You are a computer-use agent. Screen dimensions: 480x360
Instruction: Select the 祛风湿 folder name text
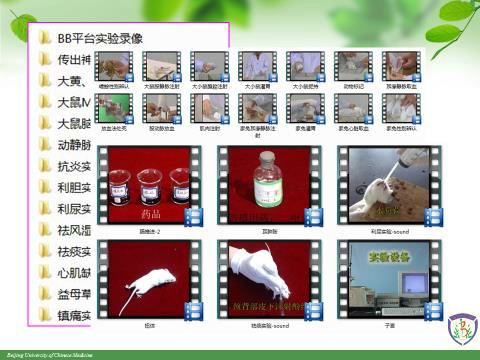[74, 230]
